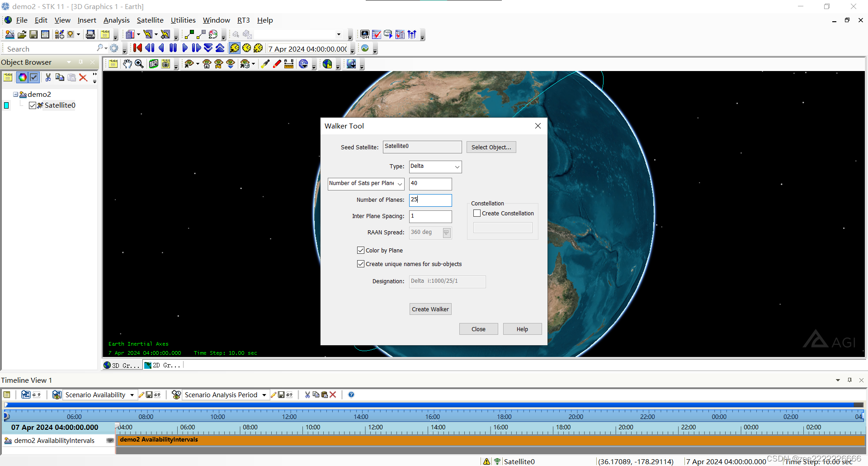The image size is (868, 466).
Task: Select the X real-time animation clock icon
Action: pos(258,48)
